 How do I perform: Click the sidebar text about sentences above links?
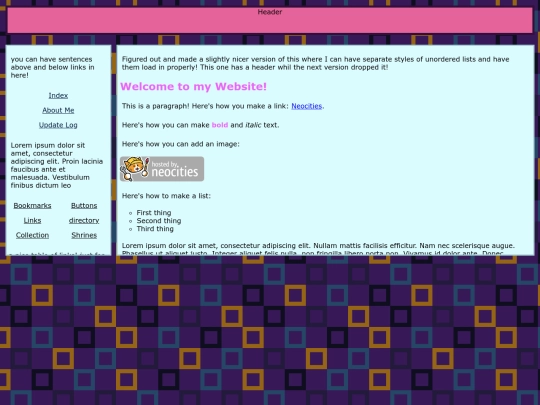coord(52,67)
